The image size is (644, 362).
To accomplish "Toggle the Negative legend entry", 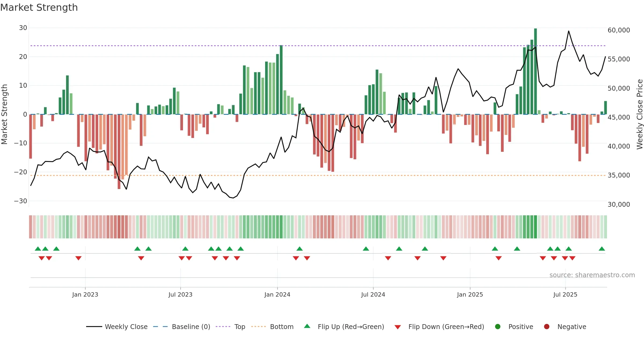I will click(565, 327).
